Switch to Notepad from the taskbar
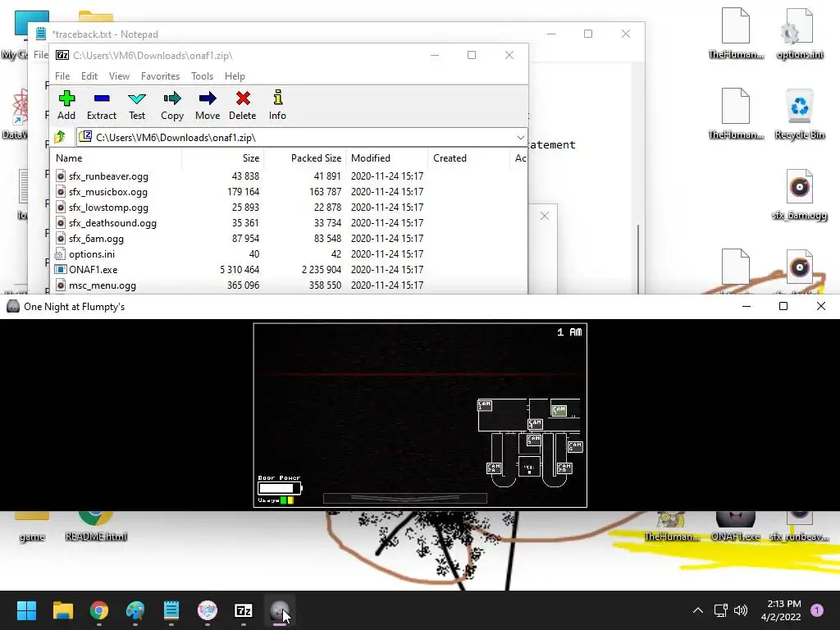 [171, 610]
